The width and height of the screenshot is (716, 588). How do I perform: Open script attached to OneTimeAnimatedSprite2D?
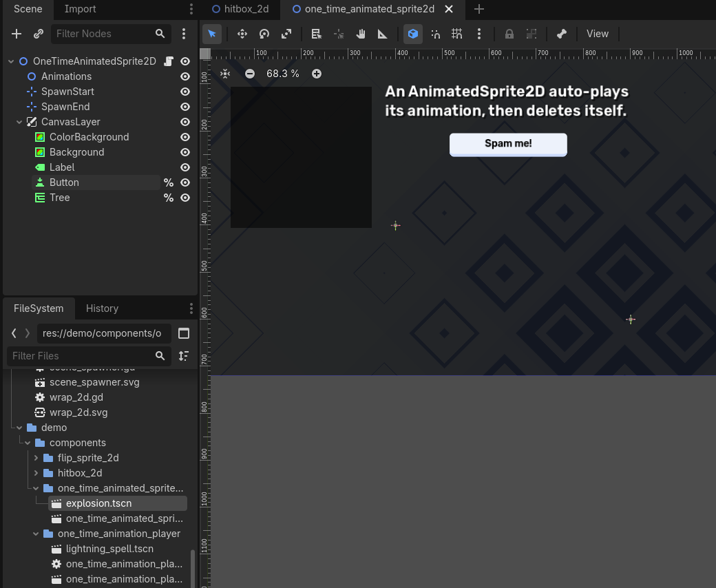coord(169,61)
